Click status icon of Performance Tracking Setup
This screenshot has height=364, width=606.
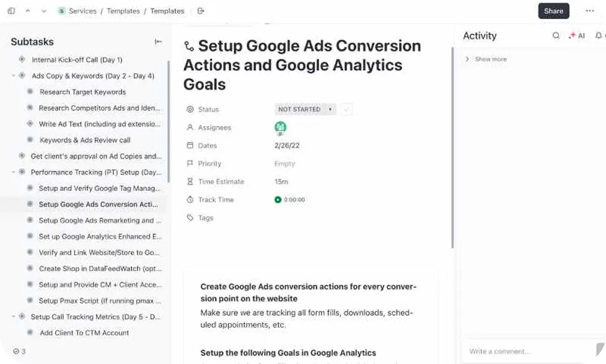pos(22,172)
